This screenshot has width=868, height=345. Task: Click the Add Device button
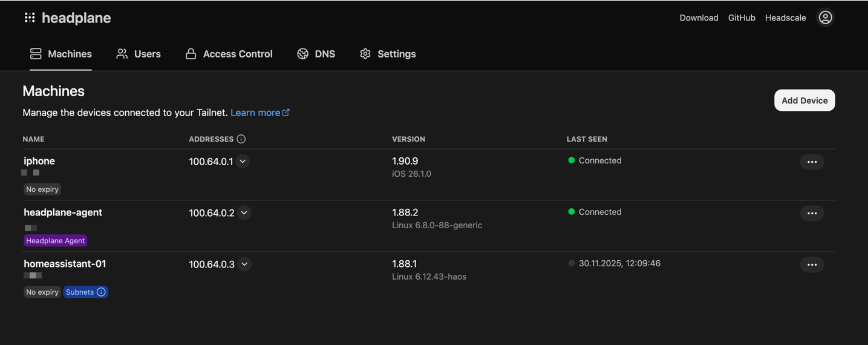[x=804, y=100]
